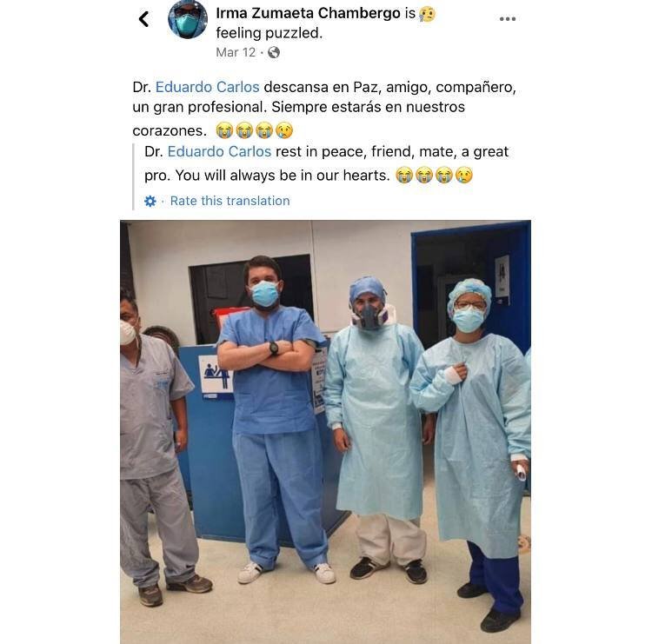Open Eduardo Carlos tag in Spanish text
This screenshot has height=644, width=652.
click(x=207, y=87)
